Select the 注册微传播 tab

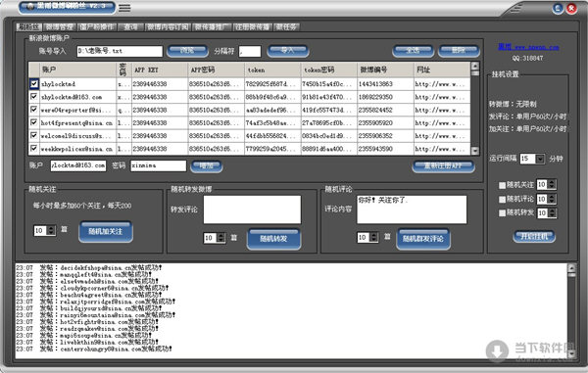[x=253, y=27]
